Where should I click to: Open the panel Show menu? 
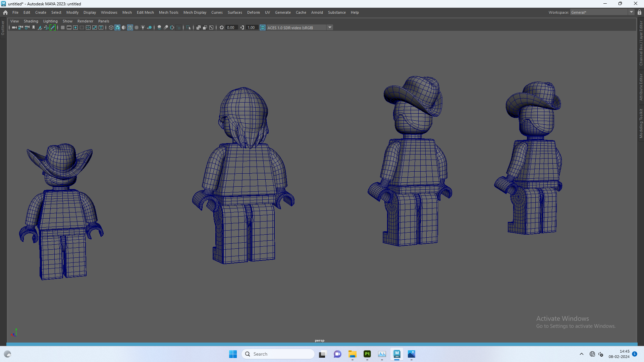(67, 21)
